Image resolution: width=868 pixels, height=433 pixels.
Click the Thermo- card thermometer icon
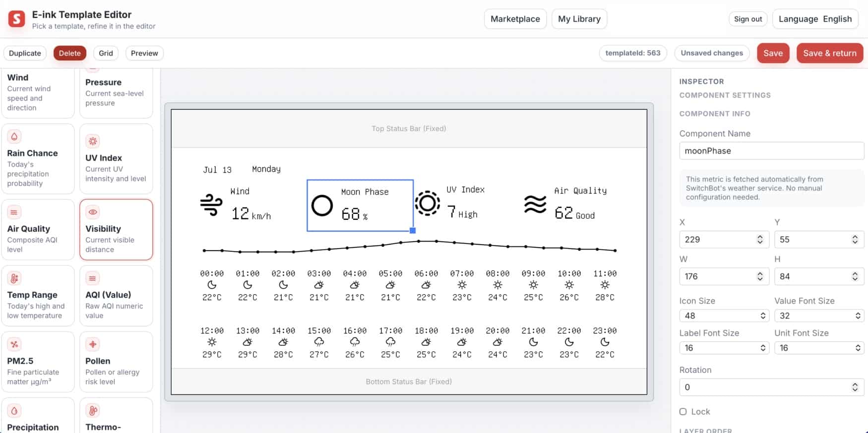tap(92, 411)
